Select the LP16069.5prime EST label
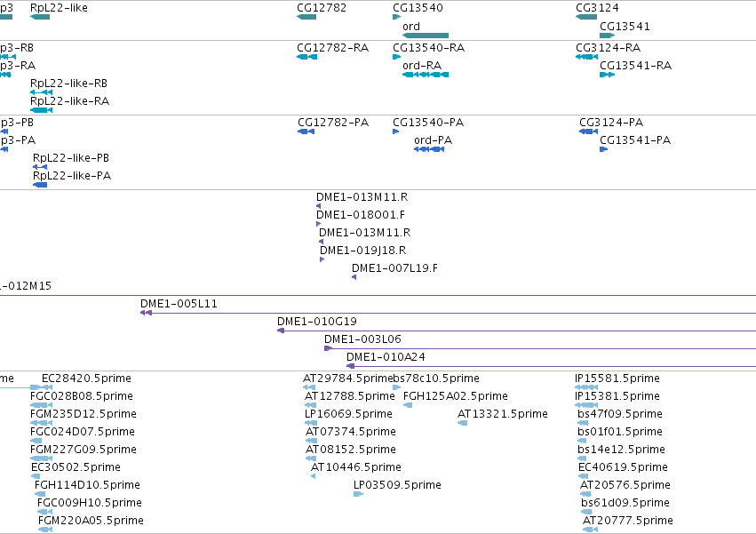The width and height of the screenshot is (756, 534). point(348,414)
